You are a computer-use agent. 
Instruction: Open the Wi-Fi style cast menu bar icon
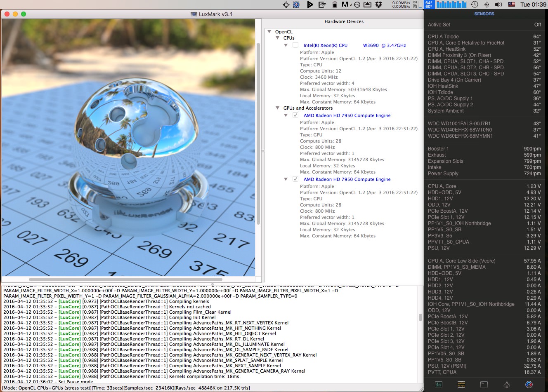pos(323,5)
